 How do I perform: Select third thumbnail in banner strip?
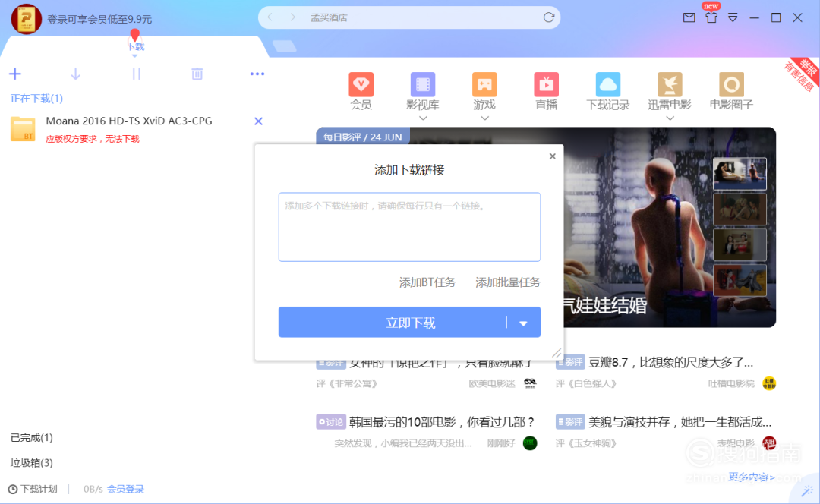pos(740,244)
